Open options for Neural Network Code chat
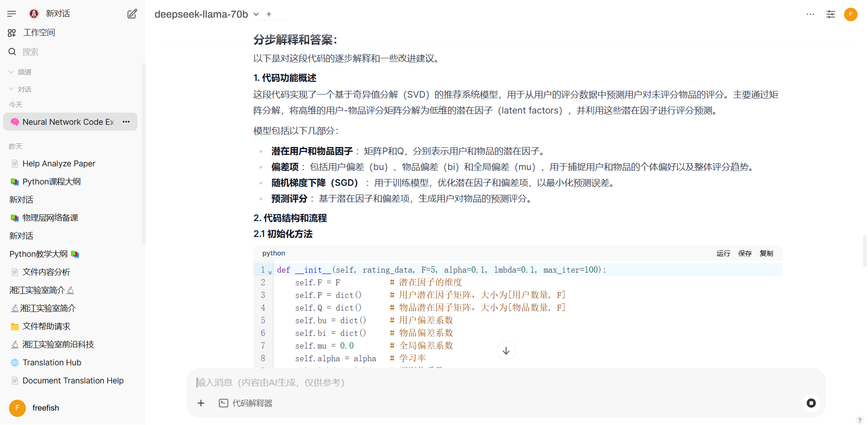Screen dimensions: 868x425 (x=126, y=122)
